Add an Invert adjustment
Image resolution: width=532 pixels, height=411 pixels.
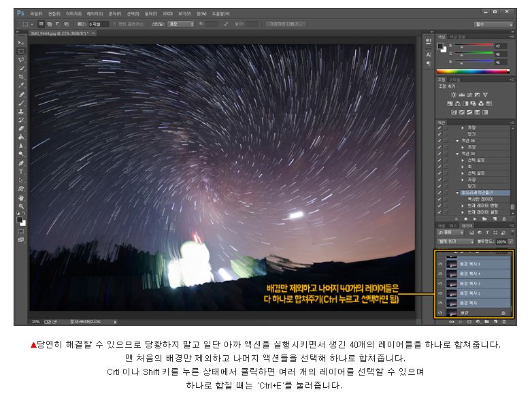(454, 112)
